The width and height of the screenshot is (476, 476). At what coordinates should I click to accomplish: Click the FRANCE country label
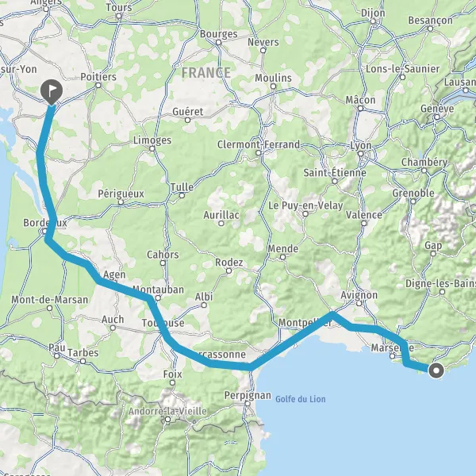(x=205, y=73)
